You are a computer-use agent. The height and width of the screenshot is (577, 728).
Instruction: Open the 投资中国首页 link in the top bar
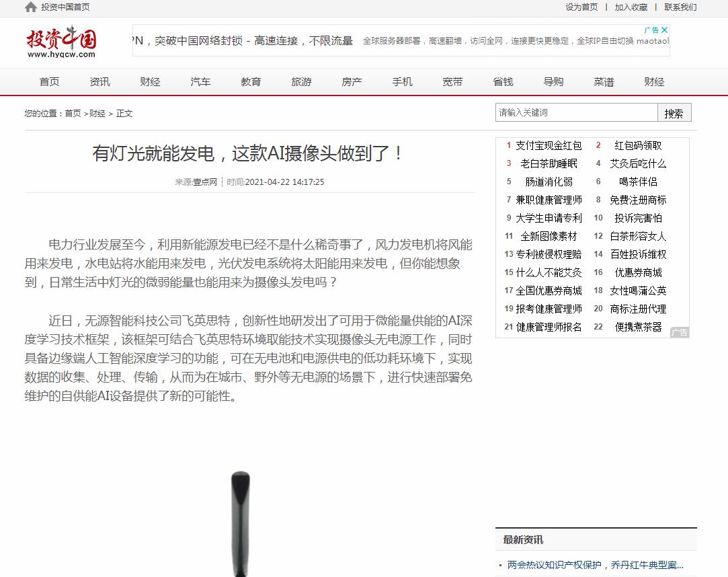click(65, 7)
